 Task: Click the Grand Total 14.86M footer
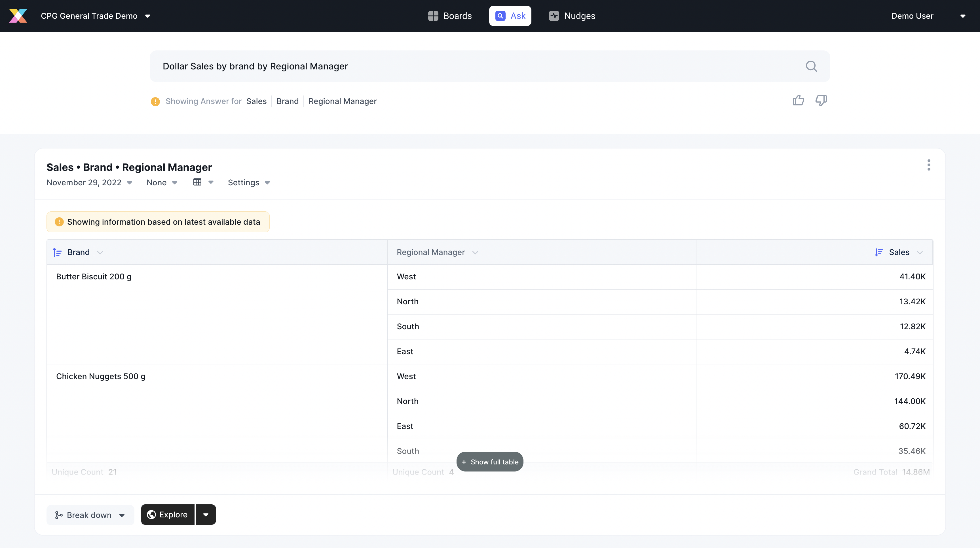pos(891,472)
